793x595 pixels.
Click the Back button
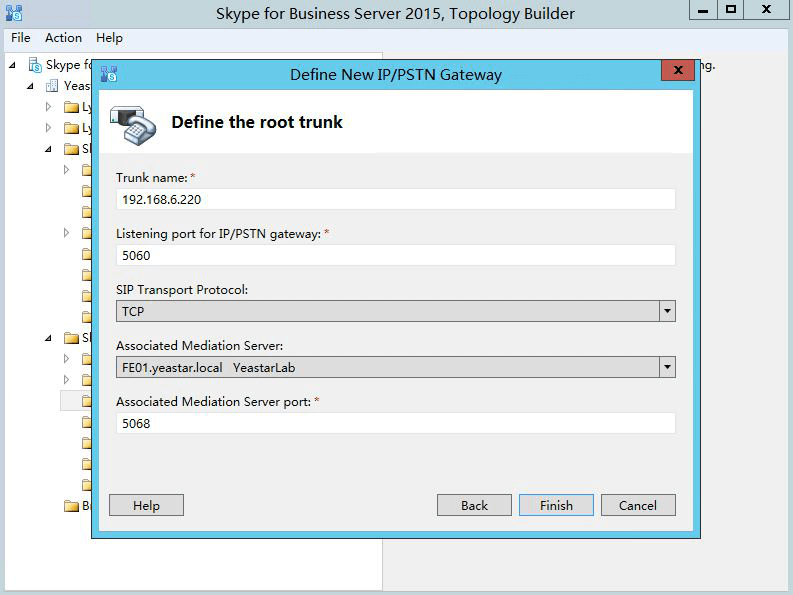pyautogui.click(x=474, y=505)
